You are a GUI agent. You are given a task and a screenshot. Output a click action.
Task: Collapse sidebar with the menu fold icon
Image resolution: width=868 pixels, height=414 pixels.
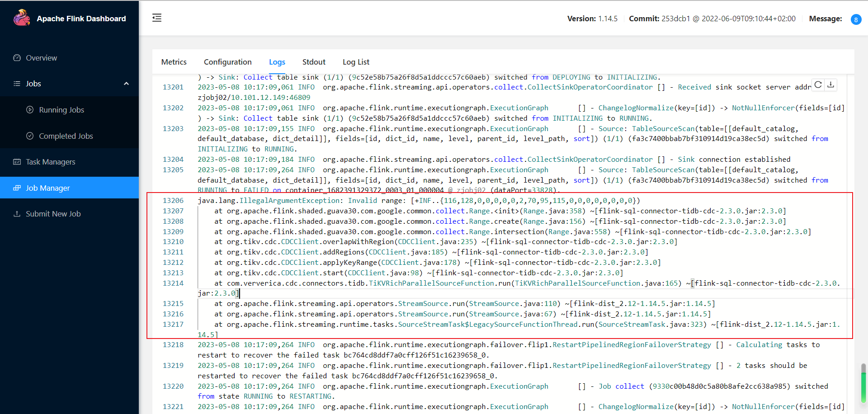(x=157, y=18)
